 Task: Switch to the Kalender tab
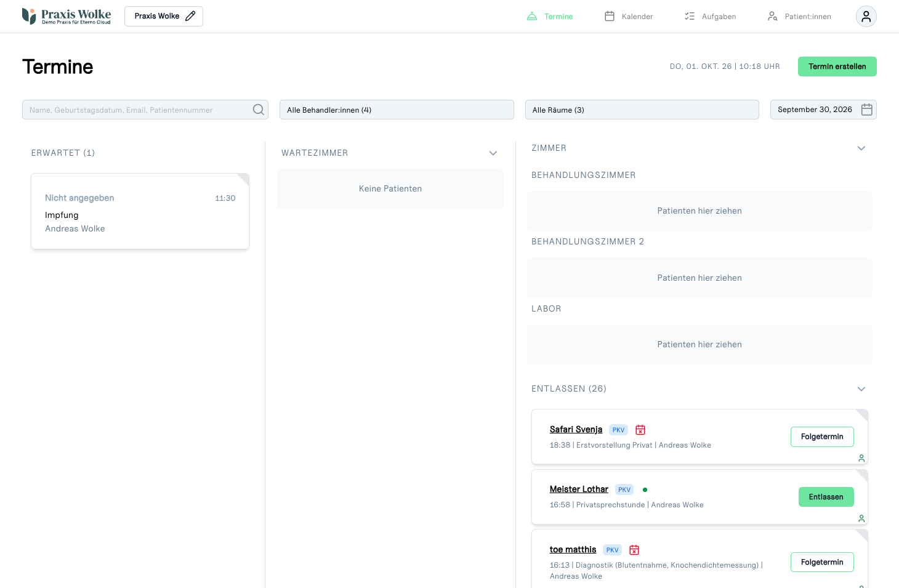(x=629, y=17)
